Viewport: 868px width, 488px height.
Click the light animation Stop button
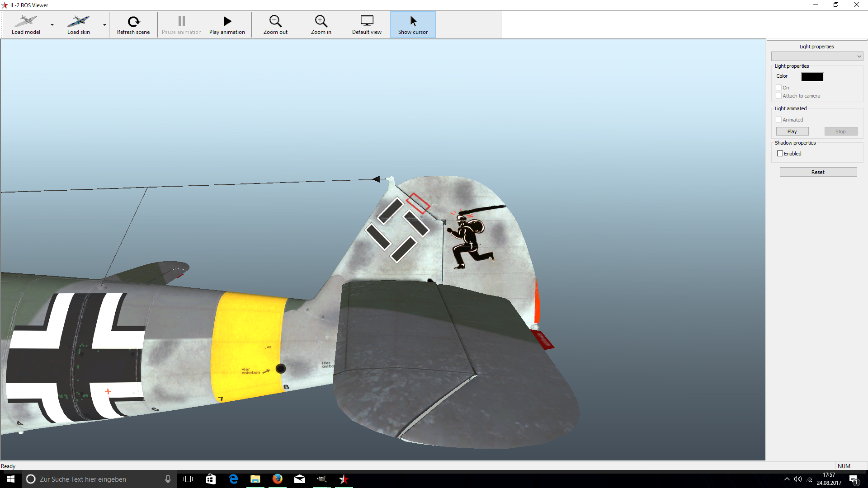pos(840,131)
